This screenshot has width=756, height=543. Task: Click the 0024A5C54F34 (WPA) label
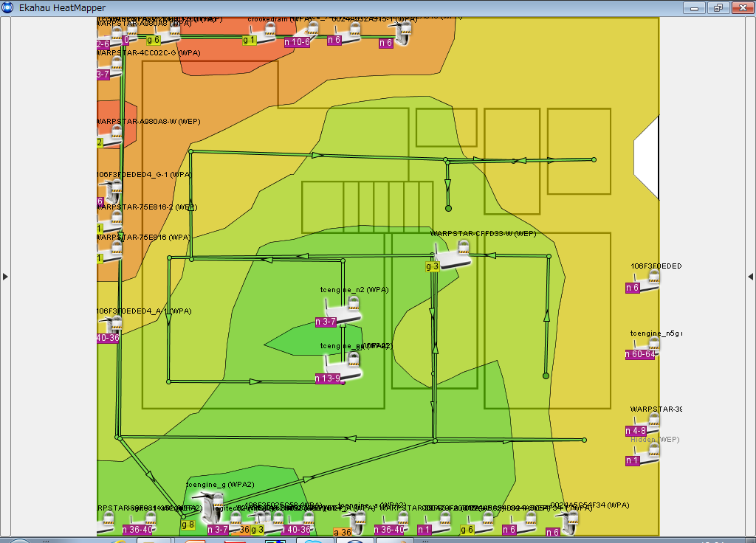point(590,505)
